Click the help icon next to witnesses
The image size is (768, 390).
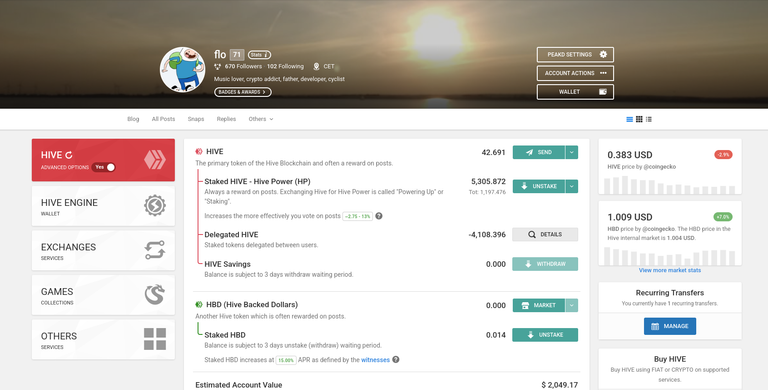click(396, 360)
